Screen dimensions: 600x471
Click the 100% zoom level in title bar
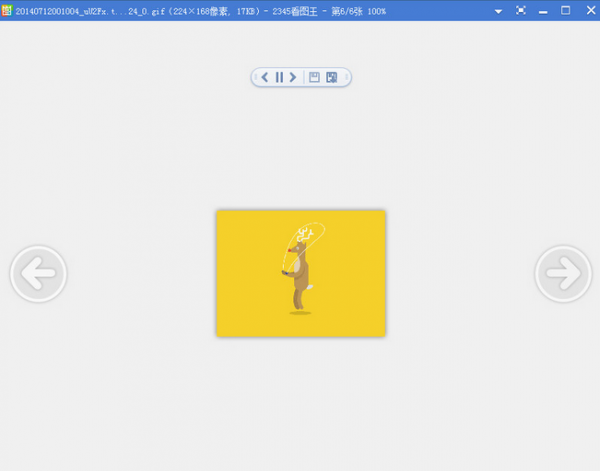377,11
